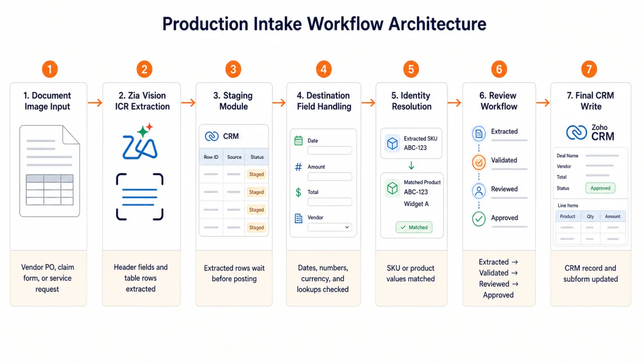Click the 7. Final CRM Write heading

591,101
